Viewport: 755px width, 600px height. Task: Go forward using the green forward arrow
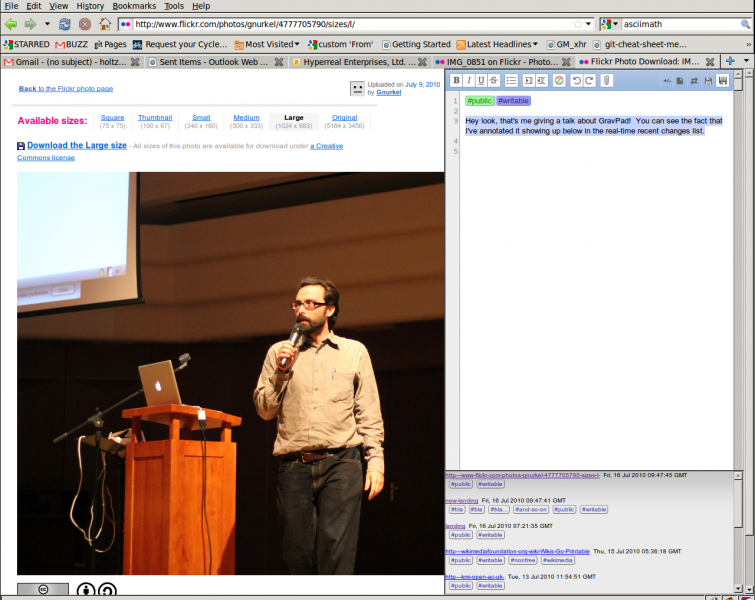pos(30,24)
